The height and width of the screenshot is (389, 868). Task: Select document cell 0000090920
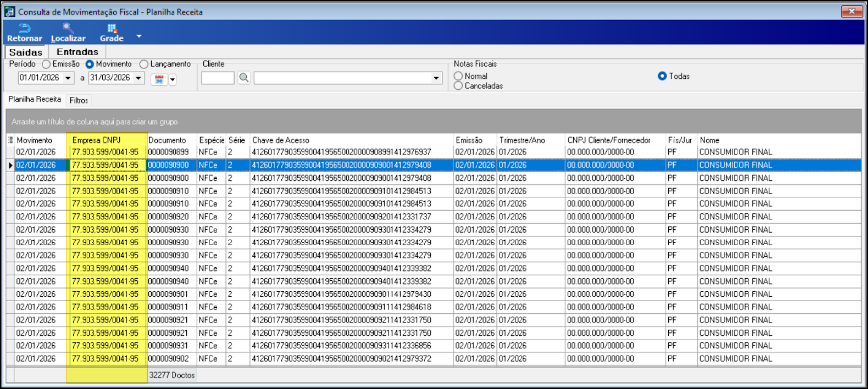coord(172,217)
